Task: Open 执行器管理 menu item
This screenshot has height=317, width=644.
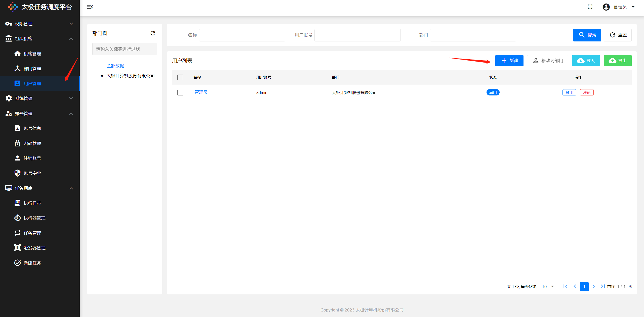Action: [40, 218]
